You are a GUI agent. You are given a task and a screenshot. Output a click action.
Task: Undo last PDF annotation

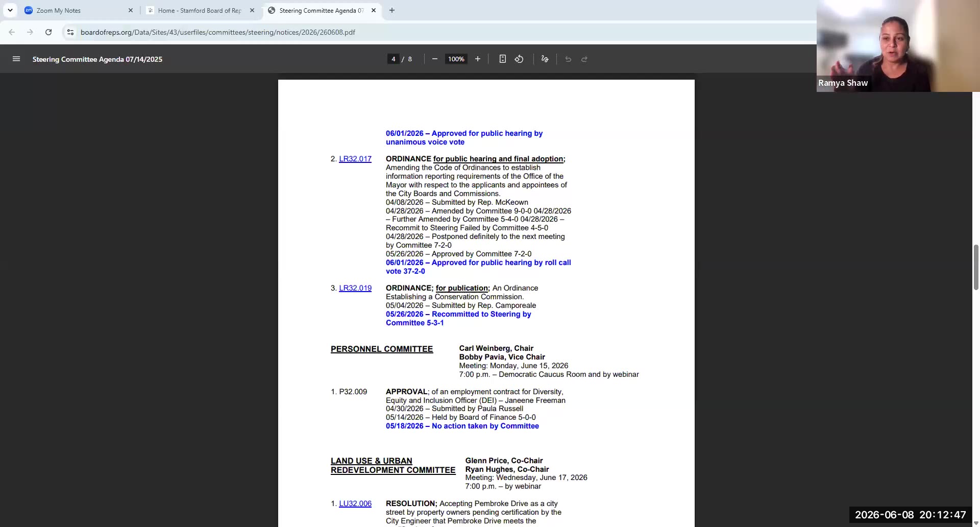click(568, 59)
